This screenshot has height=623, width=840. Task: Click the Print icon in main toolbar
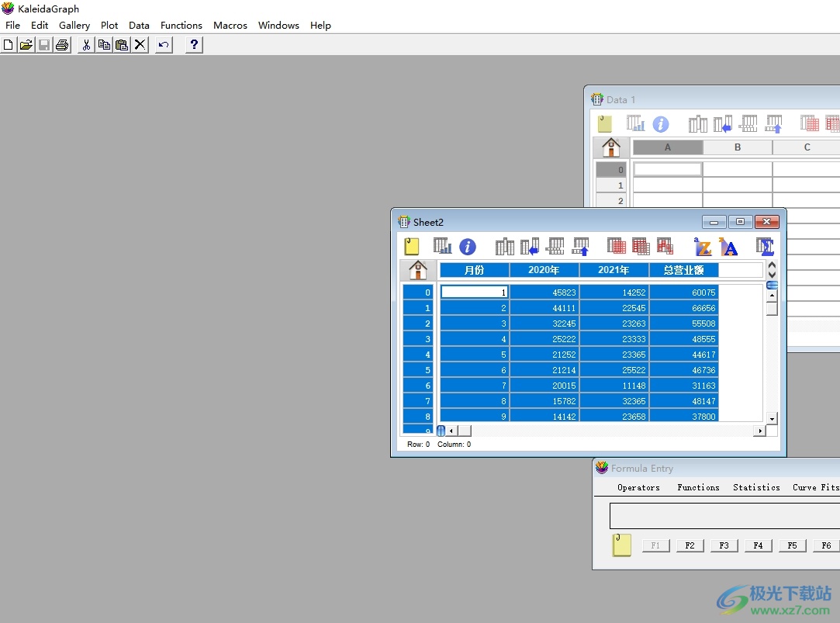62,45
